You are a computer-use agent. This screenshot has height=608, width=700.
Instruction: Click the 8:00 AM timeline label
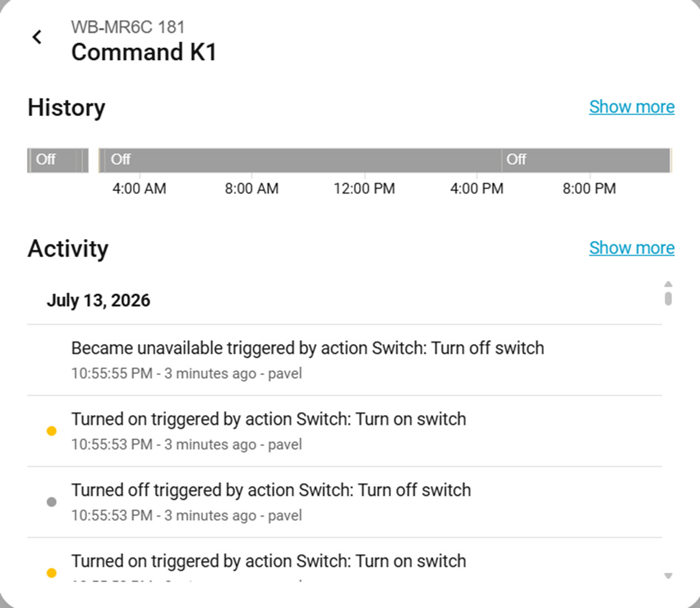click(x=252, y=189)
